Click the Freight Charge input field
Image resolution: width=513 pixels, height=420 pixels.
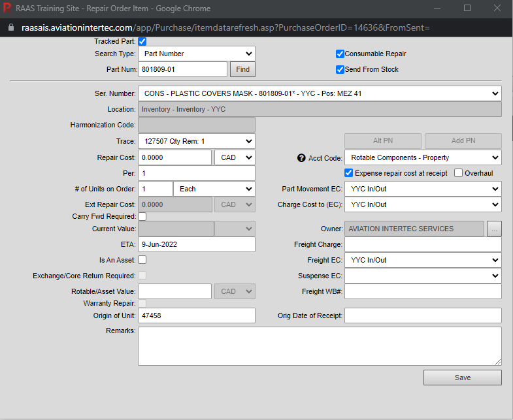(x=423, y=244)
